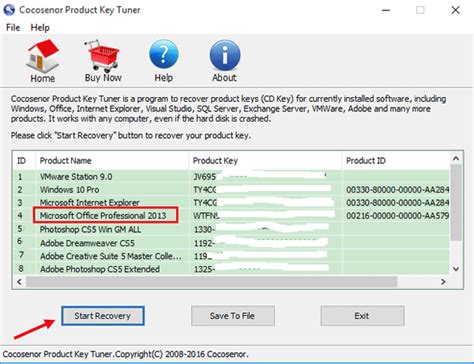Sort by Product Name column header
This screenshot has width=474, height=364.
tap(112, 161)
